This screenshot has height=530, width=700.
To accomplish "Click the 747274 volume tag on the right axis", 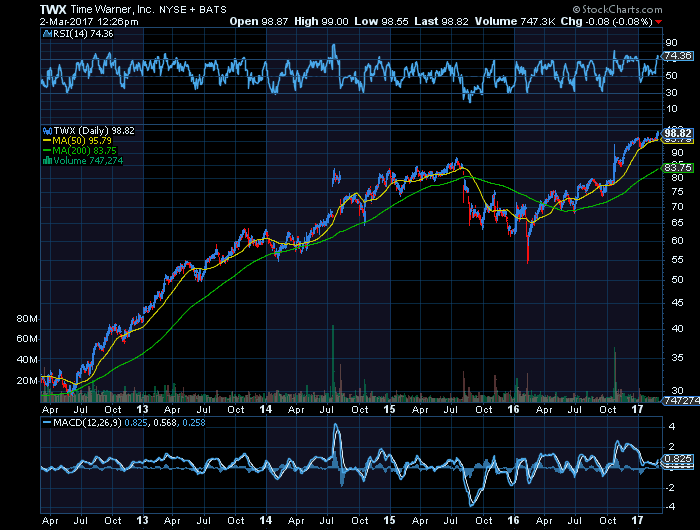I will point(681,401).
